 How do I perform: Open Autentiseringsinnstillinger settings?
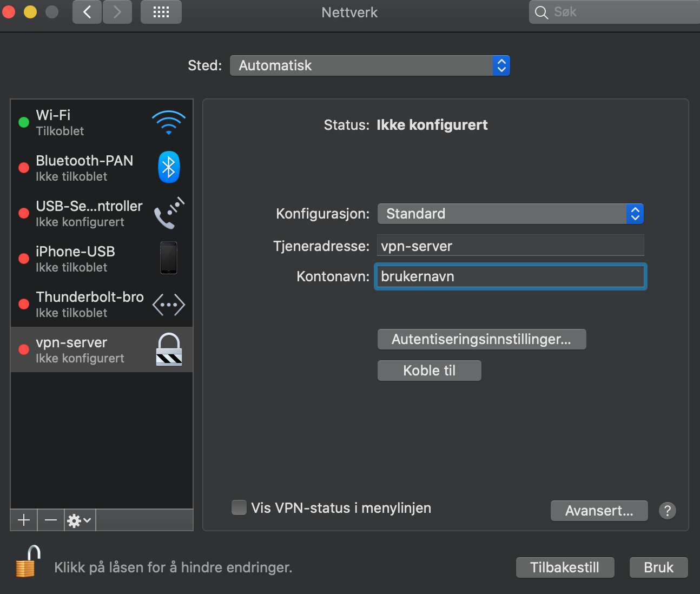pyautogui.click(x=481, y=339)
